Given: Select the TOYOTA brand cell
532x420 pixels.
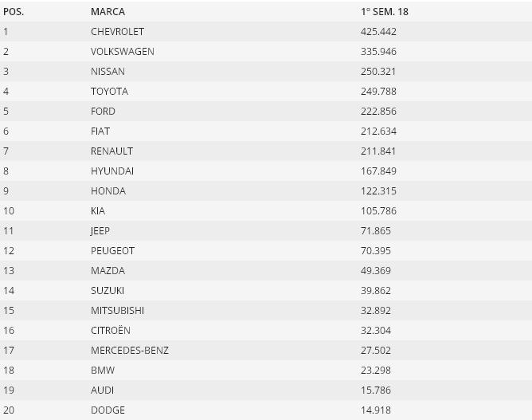Looking at the screenshot, I should (109, 92).
